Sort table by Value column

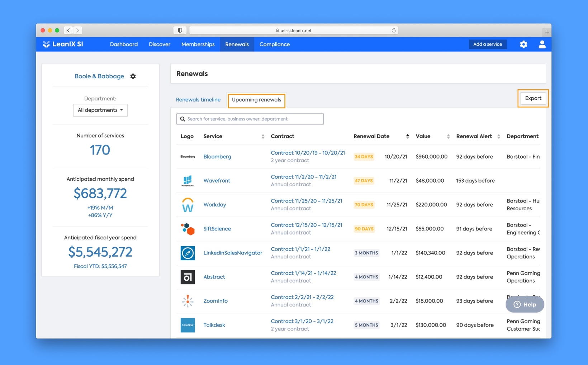coord(448,136)
